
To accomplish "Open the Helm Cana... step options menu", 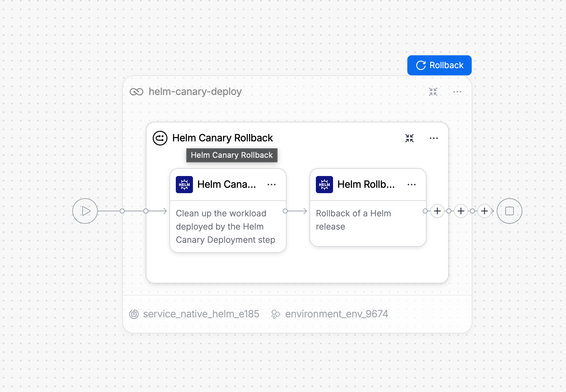I will pyautogui.click(x=272, y=185).
